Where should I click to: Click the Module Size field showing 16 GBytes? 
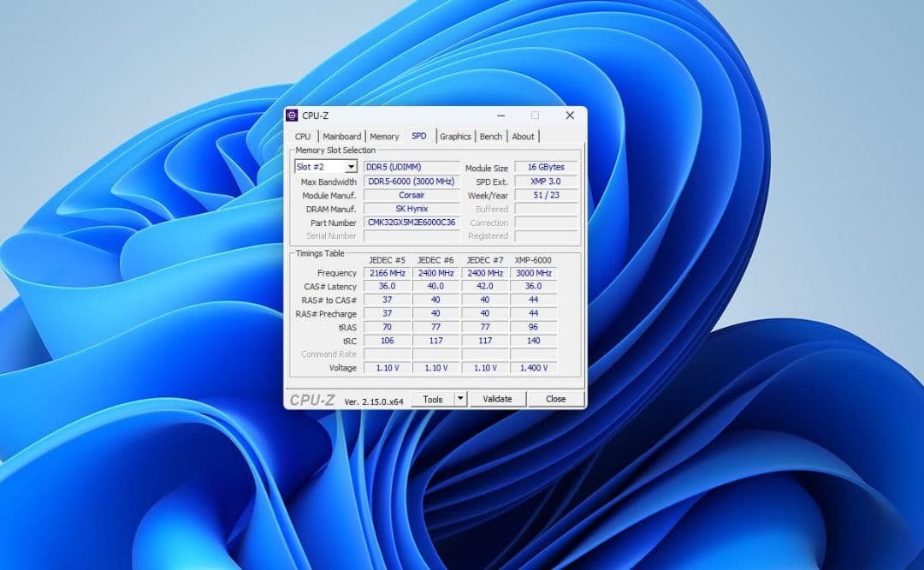[546, 167]
